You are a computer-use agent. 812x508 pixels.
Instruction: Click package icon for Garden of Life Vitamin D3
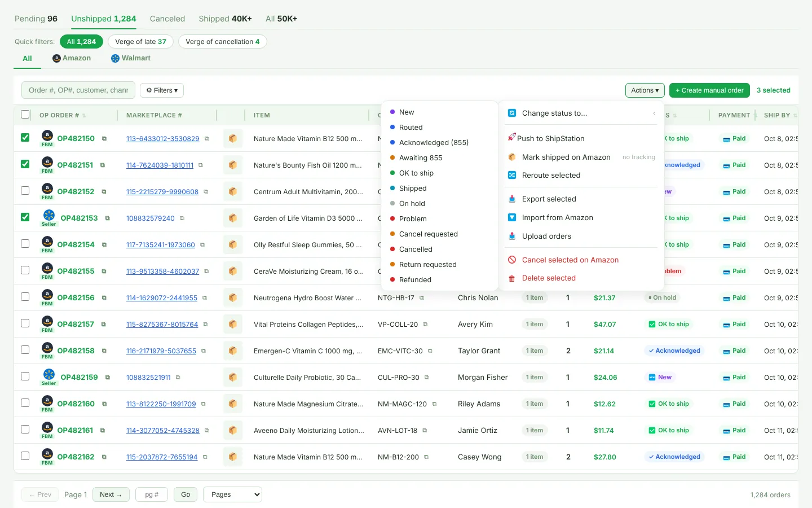pyautogui.click(x=232, y=218)
